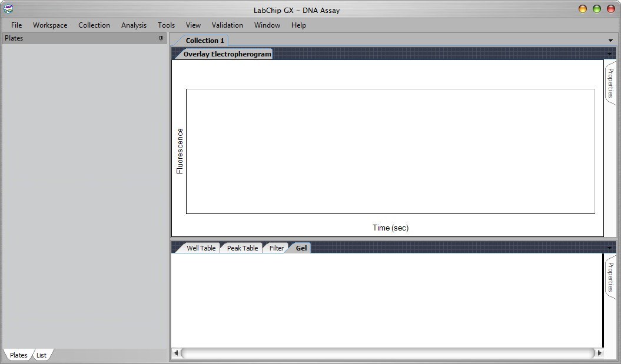Screen dimensions: 621x364
Task: Open the Analysis menu
Action: pos(134,25)
